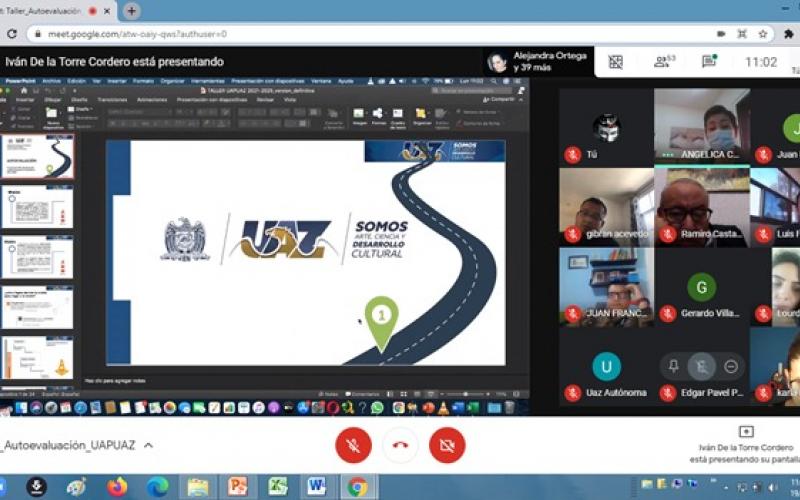
Task: Select the JUAN FRANC... video tile
Action: click(606, 287)
